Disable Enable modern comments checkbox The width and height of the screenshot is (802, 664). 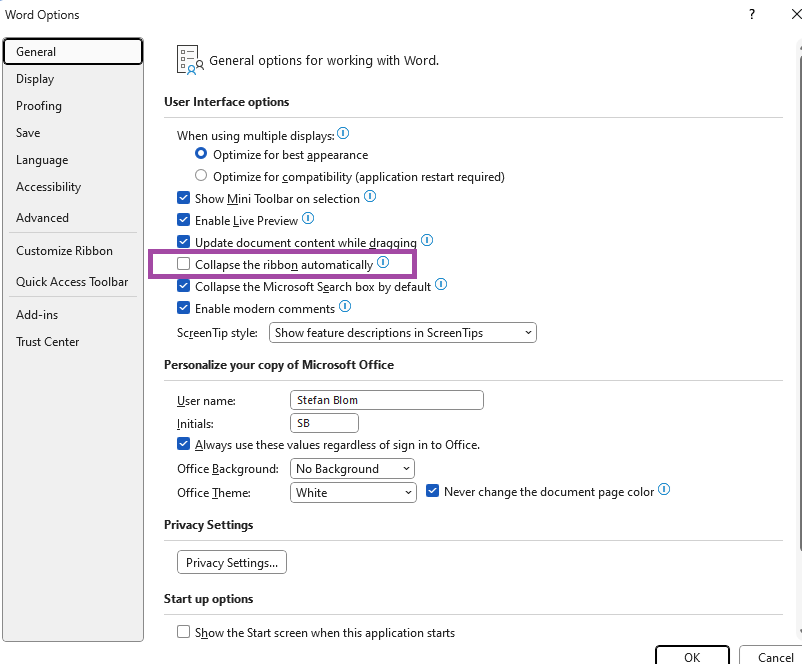184,308
